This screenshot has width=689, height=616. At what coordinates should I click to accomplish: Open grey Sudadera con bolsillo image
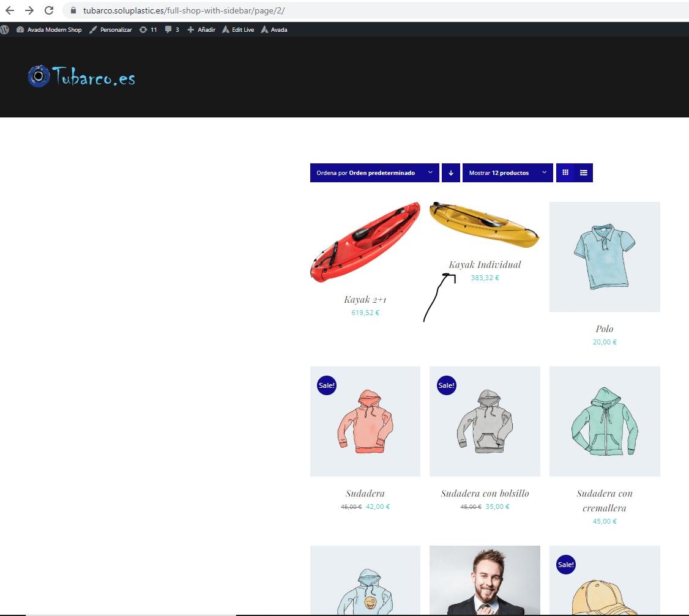pyautogui.click(x=485, y=421)
